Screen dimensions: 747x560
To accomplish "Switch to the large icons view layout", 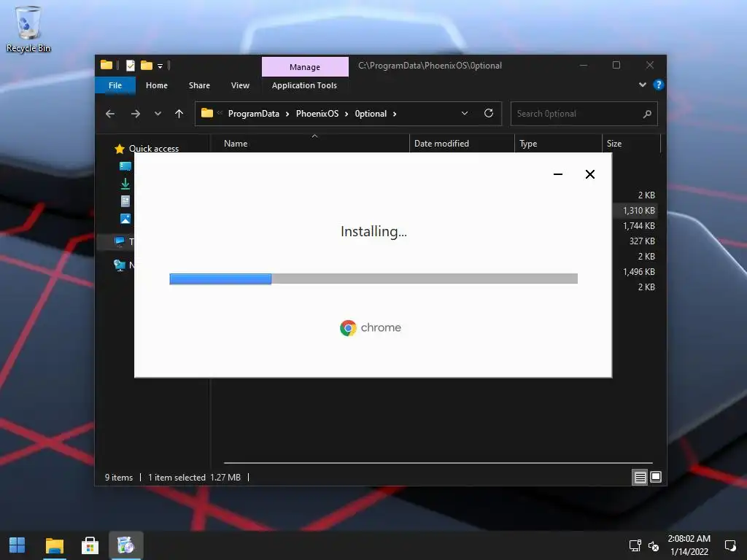I will 656,477.
